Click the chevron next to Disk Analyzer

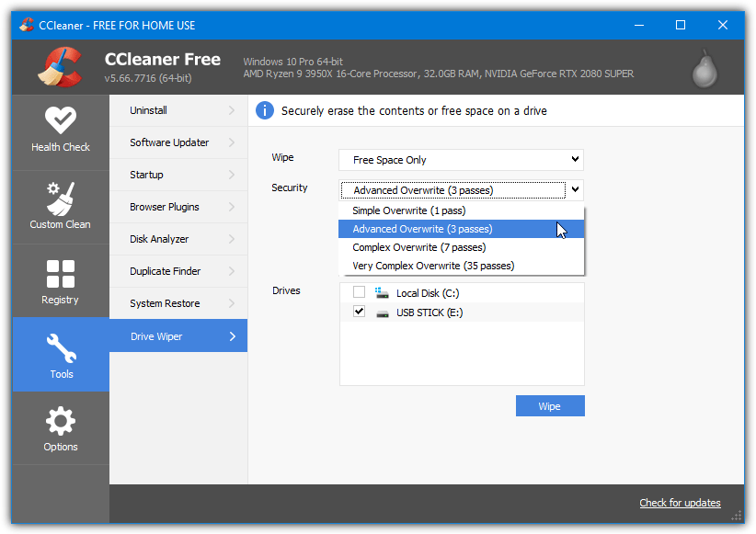(232, 239)
